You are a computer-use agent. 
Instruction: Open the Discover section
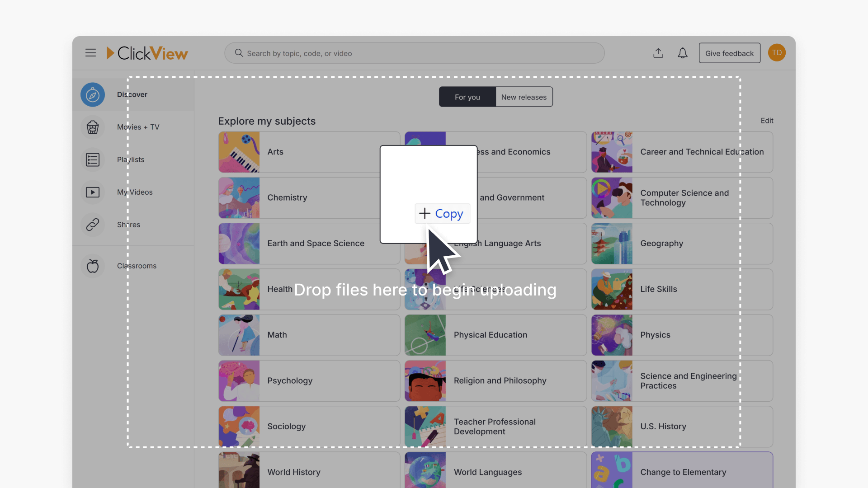click(x=132, y=94)
